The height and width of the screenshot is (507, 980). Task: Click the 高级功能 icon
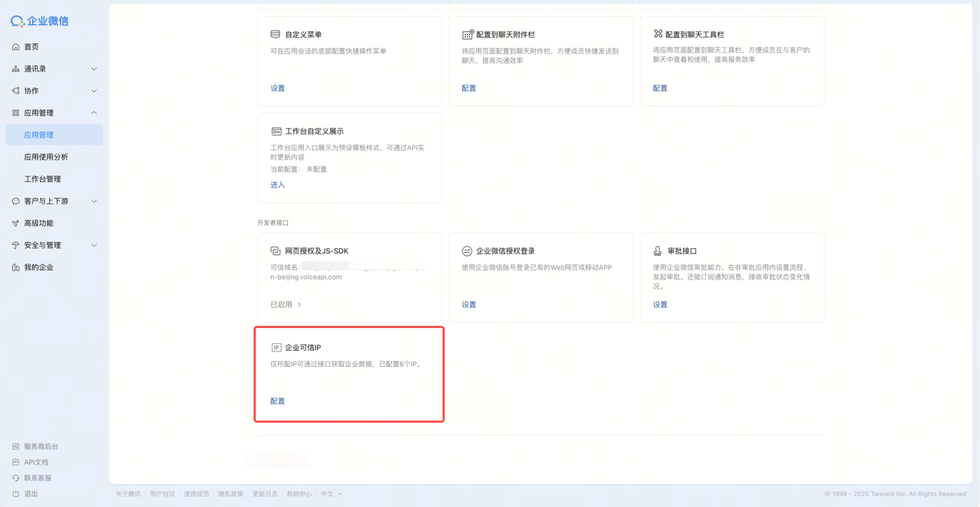[x=15, y=224]
